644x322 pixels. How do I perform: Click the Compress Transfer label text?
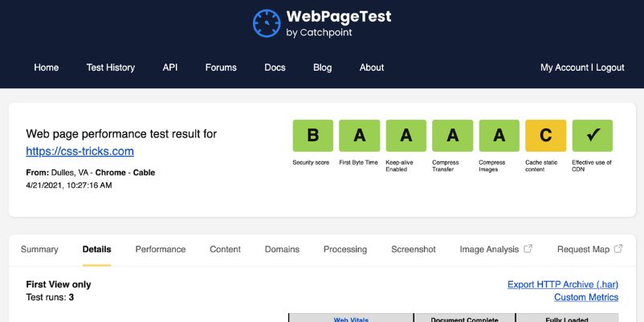[445, 166]
